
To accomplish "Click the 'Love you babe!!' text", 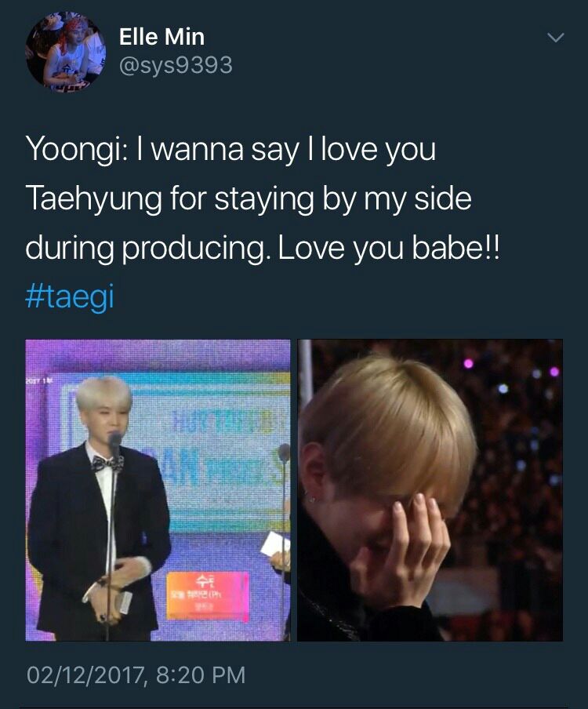I will (x=389, y=248).
